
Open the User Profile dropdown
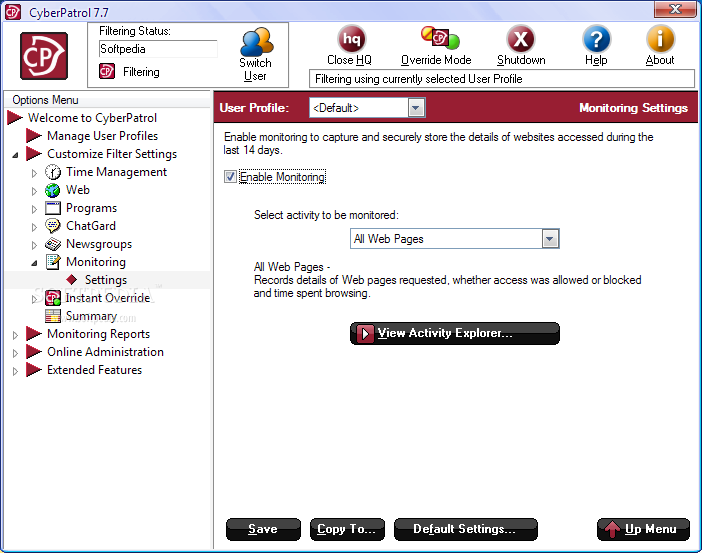[x=416, y=108]
